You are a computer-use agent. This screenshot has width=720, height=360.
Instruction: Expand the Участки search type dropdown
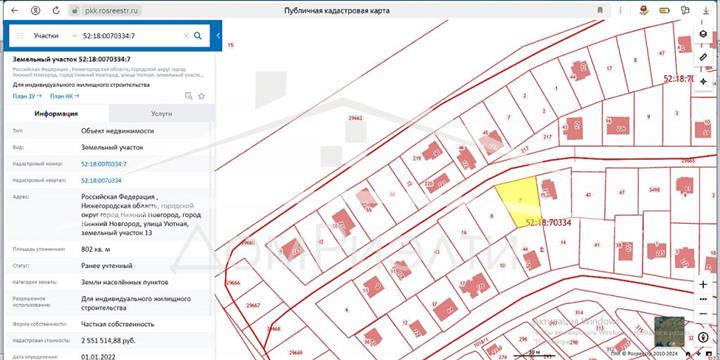(55, 36)
